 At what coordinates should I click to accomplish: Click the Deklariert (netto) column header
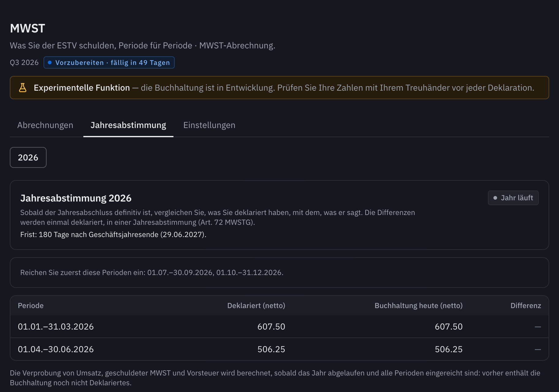[256, 306]
